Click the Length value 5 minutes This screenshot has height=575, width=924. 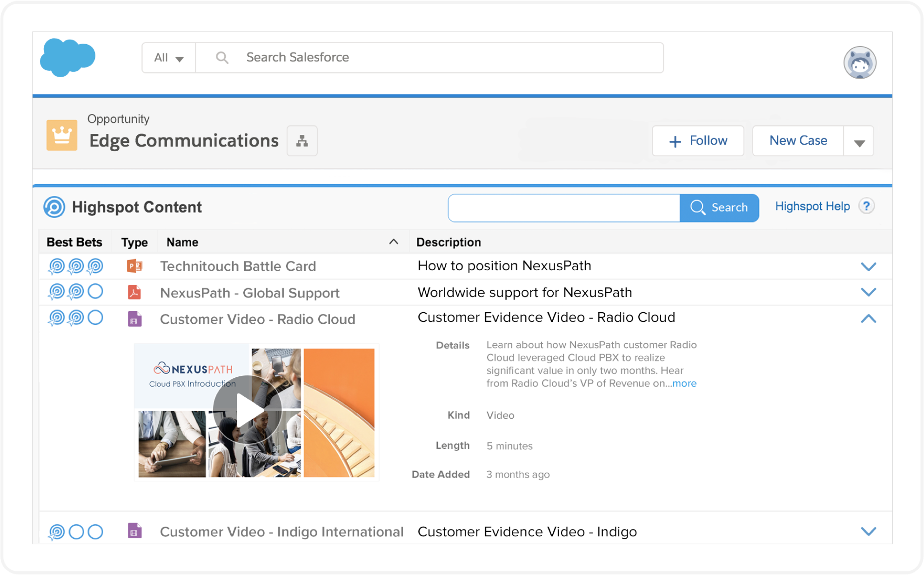coord(509,446)
